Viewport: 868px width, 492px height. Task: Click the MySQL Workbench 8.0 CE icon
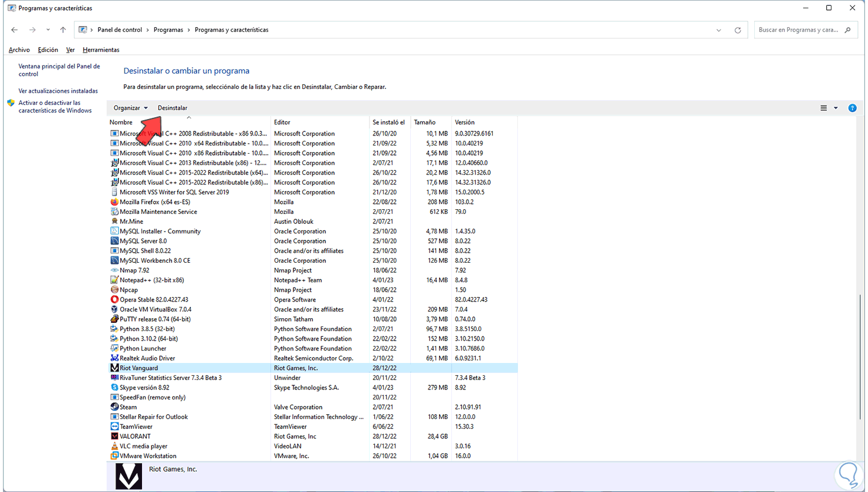pos(114,260)
